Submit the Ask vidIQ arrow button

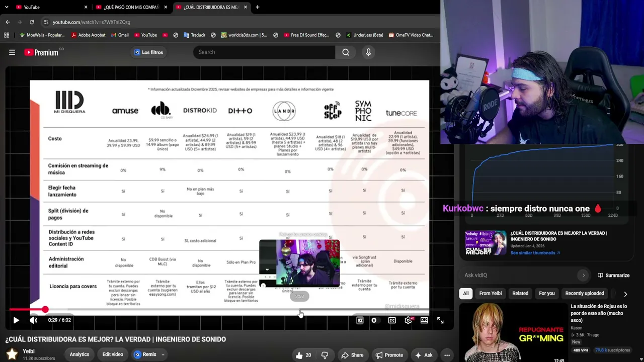pos(584,276)
